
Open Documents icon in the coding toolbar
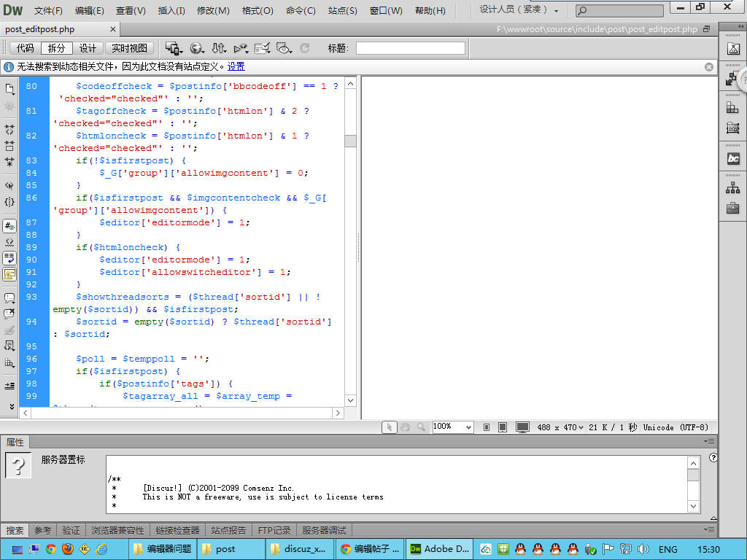coord(9,89)
